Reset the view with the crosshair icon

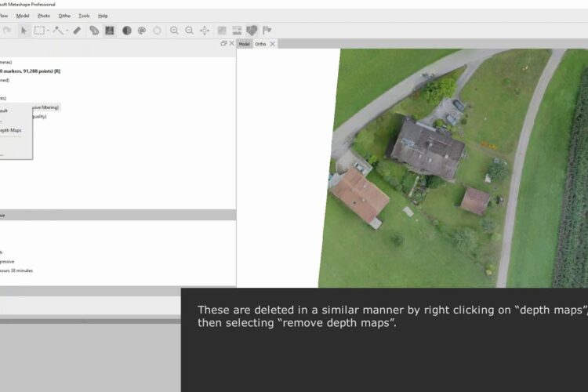(x=205, y=31)
